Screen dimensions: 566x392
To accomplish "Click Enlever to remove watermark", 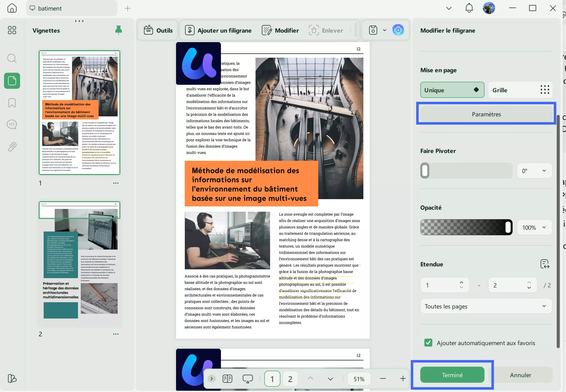I will (x=326, y=30).
